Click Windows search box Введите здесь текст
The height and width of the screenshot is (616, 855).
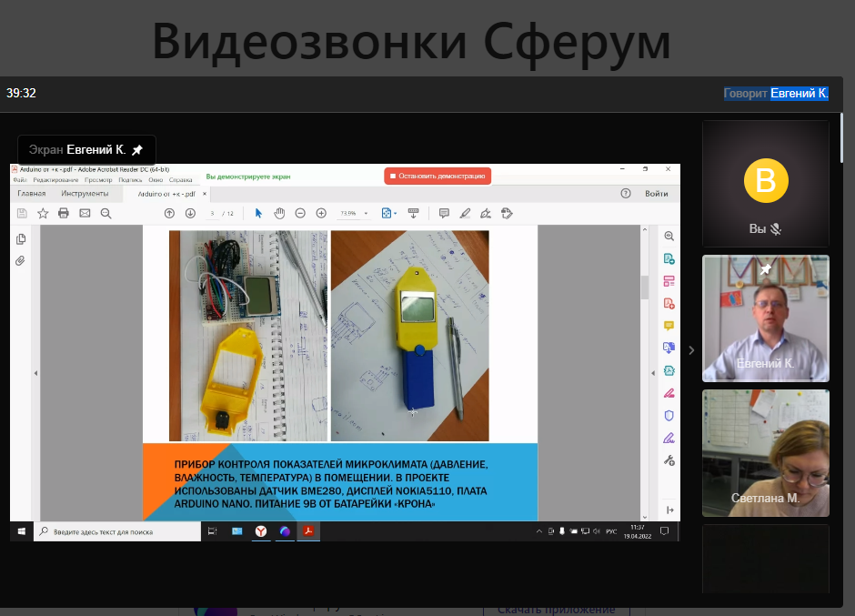click(117, 531)
